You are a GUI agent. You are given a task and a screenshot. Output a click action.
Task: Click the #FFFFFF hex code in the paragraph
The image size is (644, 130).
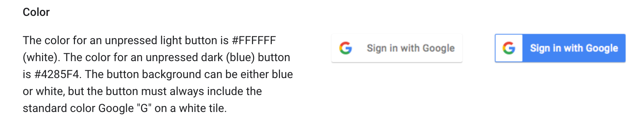(x=254, y=40)
